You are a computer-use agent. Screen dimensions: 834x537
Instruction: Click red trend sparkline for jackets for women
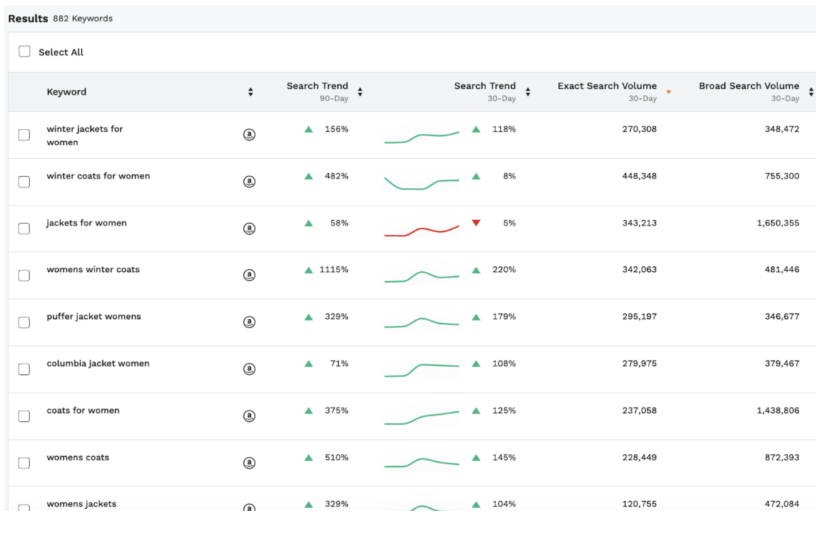point(421,230)
